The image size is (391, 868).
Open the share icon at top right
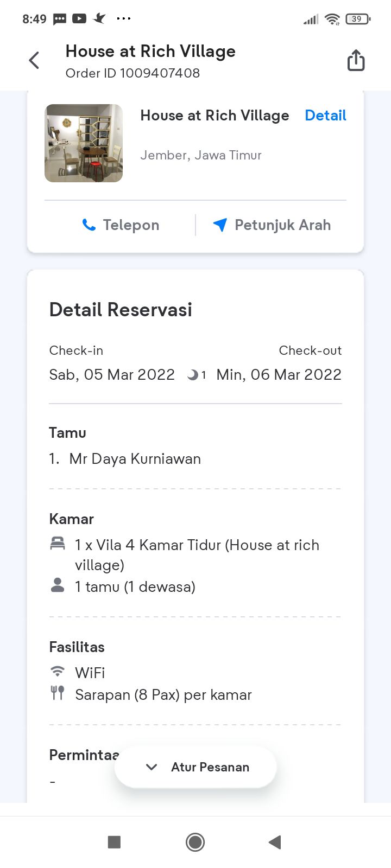click(x=356, y=60)
